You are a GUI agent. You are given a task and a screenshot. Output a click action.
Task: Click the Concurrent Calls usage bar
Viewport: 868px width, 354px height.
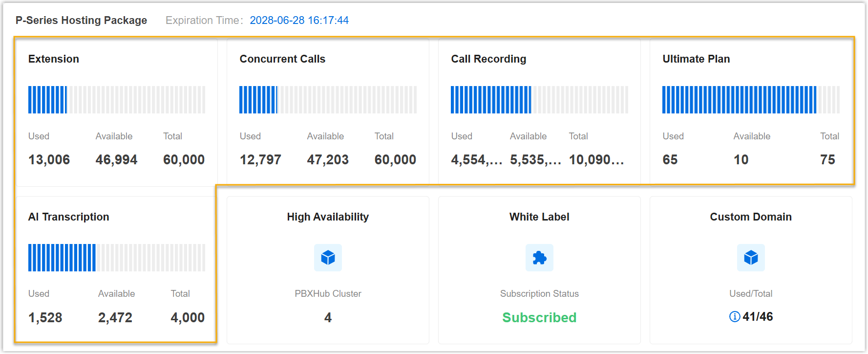click(328, 100)
